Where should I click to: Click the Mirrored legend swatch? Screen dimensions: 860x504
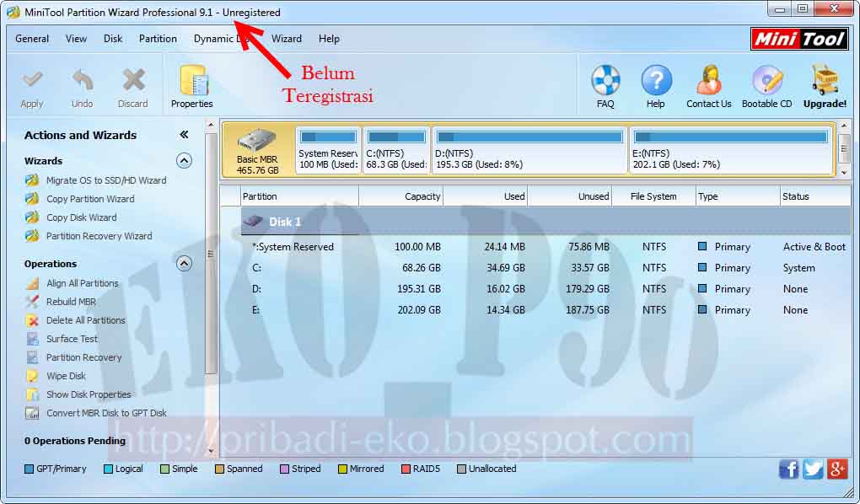(x=343, y=469)
